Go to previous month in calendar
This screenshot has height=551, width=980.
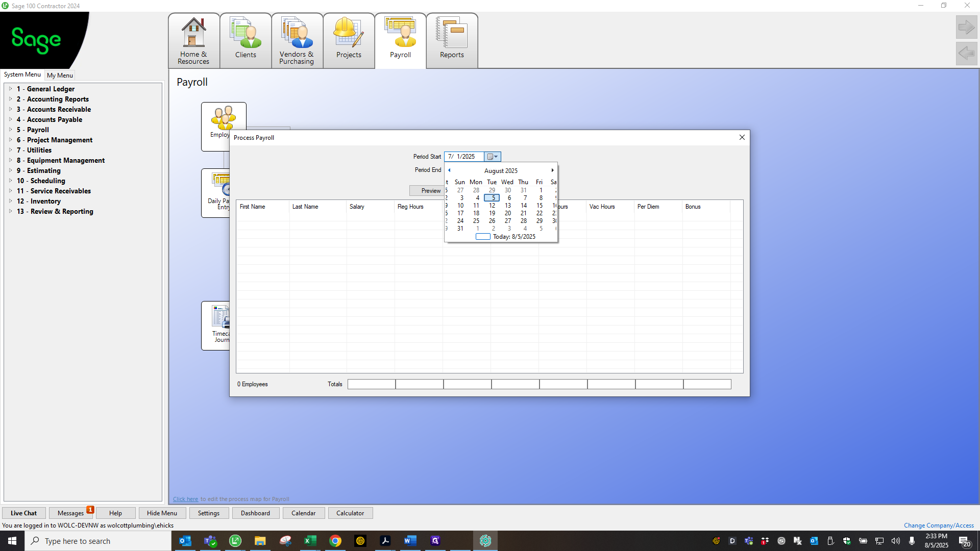point(449,170)
